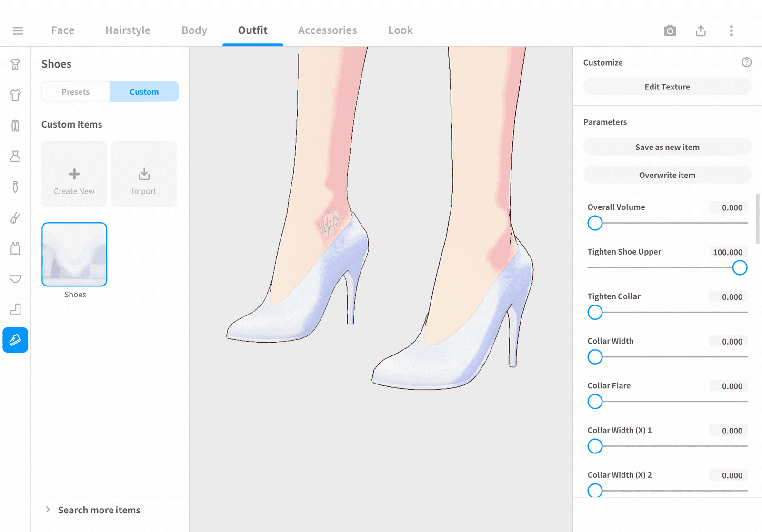Click the highlighted shoes sneaker category icon
Viewport: 762px width, 532px height.
(x=15, y=340)
